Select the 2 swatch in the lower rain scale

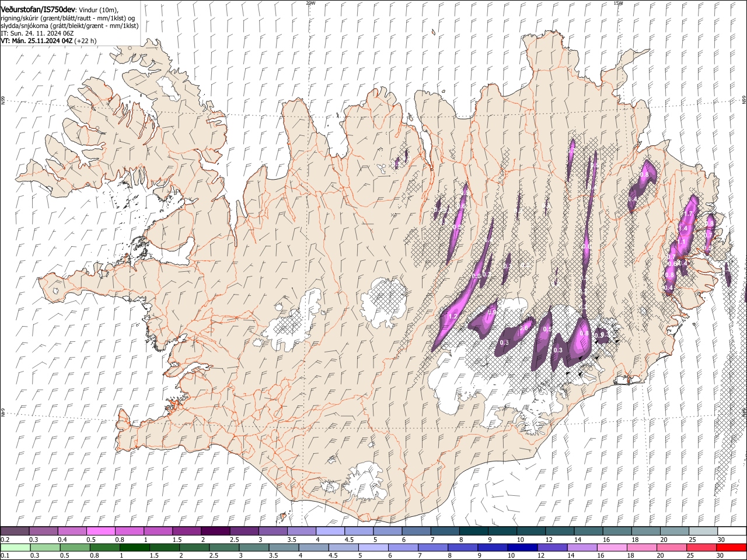194,547
